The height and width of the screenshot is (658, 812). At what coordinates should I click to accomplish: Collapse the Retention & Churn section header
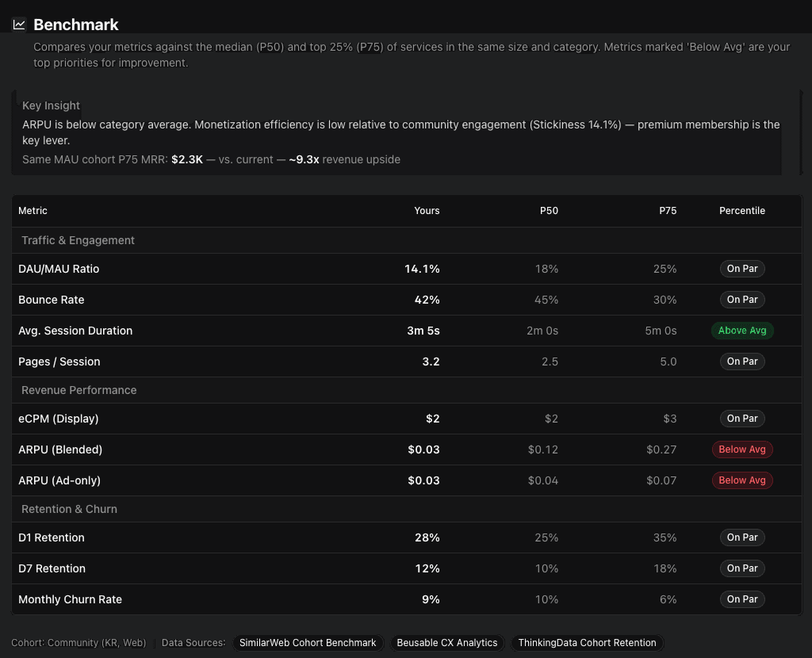(x=70, y=509)
